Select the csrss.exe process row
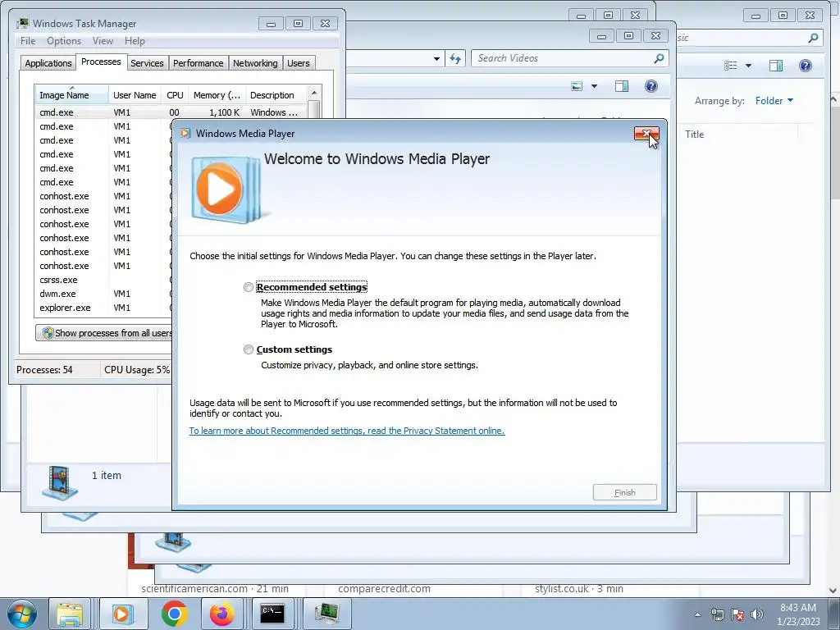Image resolution: width=840 pixels, height=630 pixels. click(x=103, y=280)
